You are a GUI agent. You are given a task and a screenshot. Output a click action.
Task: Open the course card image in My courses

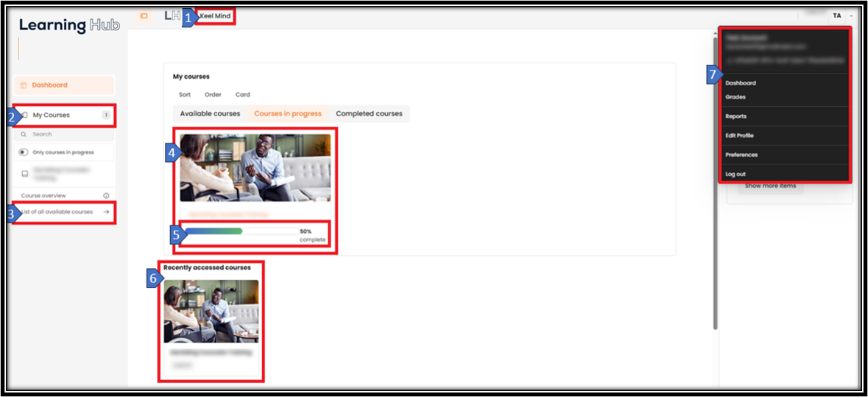(x=255, y=168)
